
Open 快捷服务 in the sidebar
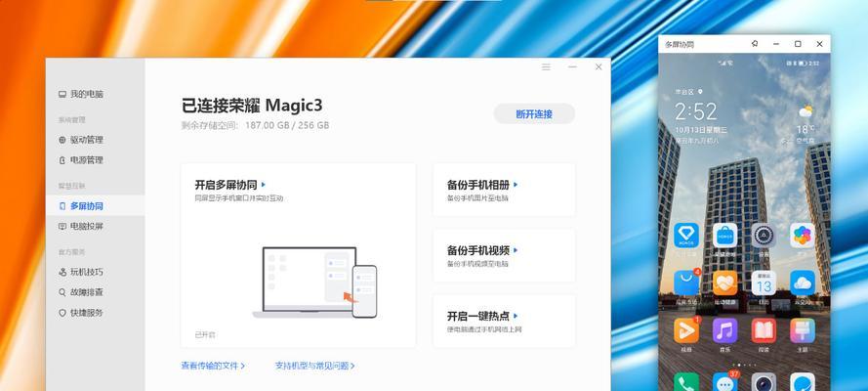(81, 313)
